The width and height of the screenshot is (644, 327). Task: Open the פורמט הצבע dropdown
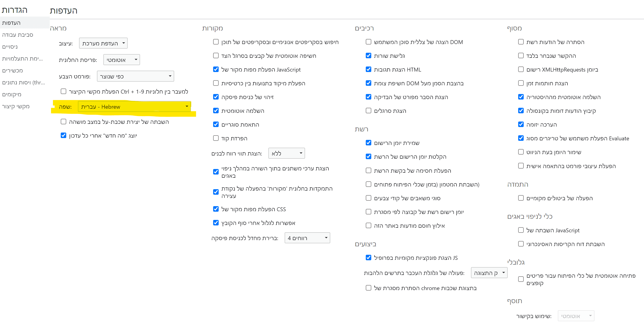(x=135, y=76)
